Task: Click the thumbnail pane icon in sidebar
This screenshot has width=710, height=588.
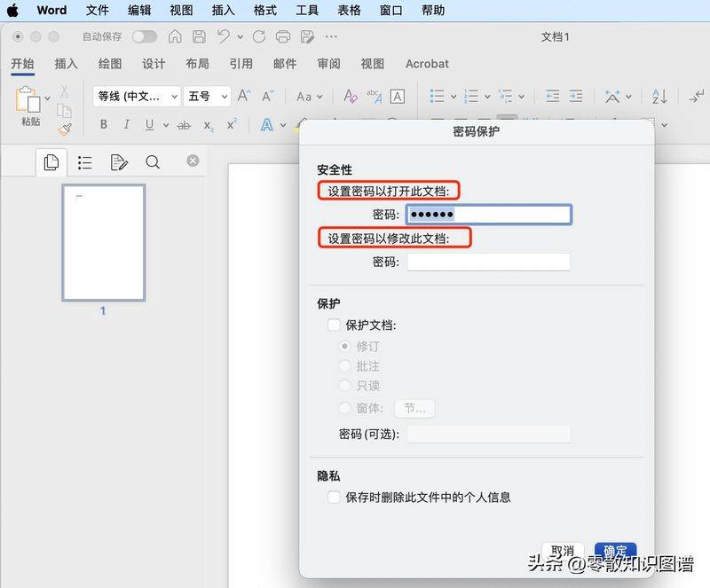Action: 51,162
